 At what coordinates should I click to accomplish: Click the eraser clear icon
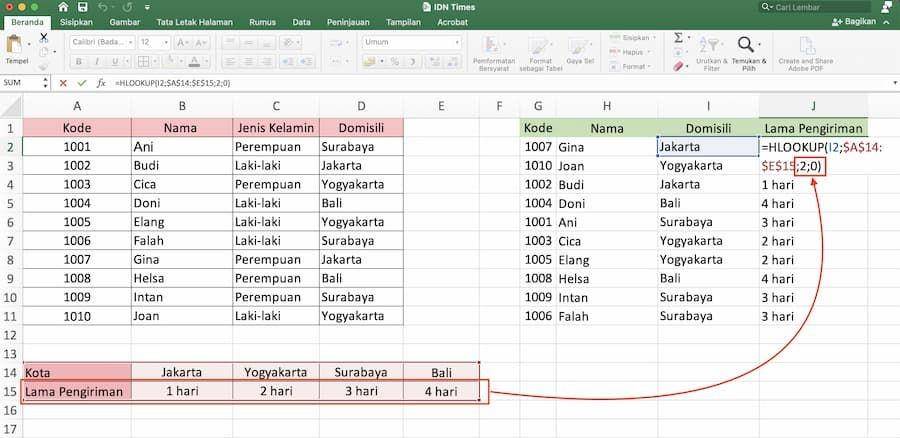(678, 67)
